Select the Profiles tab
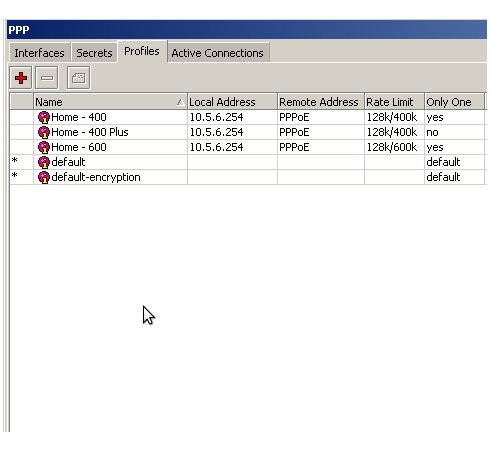The height and width of the screenshot is (450, 490). (x=142, y=51)
